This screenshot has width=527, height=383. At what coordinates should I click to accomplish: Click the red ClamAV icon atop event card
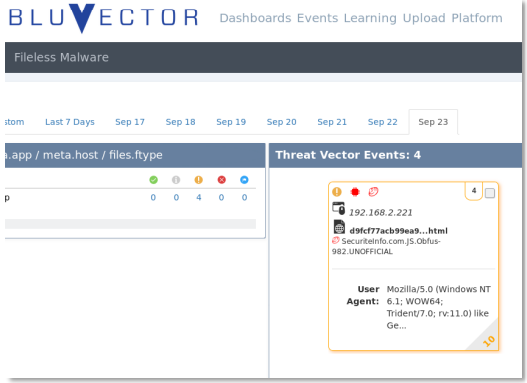[373, 192]
